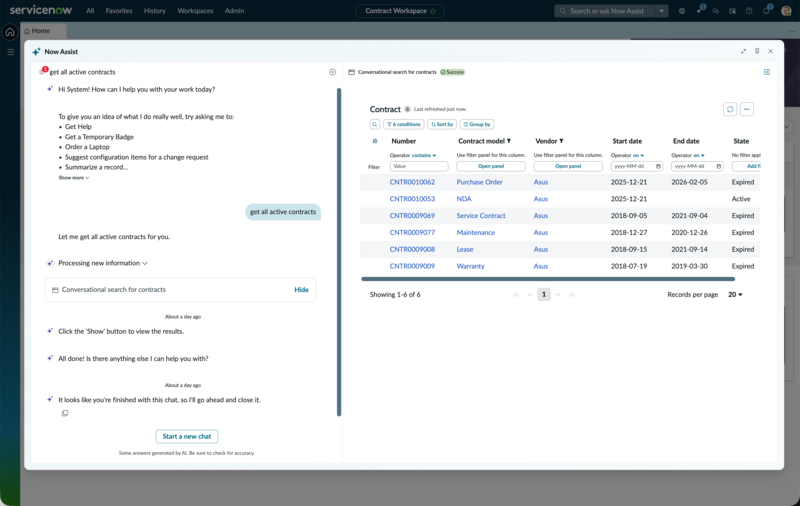Click the globe scope icon in the header

click(x=682, y=11)
